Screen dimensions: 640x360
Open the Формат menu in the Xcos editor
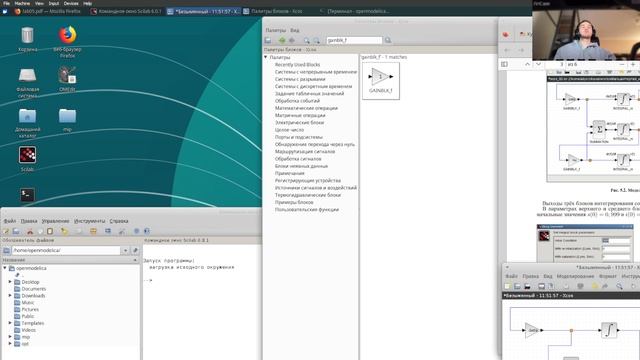click(607, 276)
